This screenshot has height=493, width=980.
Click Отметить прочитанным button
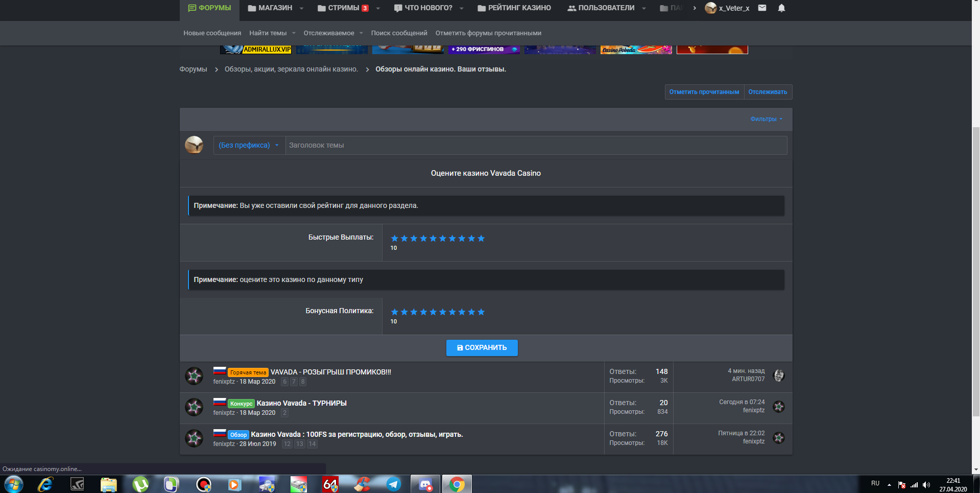704,92
